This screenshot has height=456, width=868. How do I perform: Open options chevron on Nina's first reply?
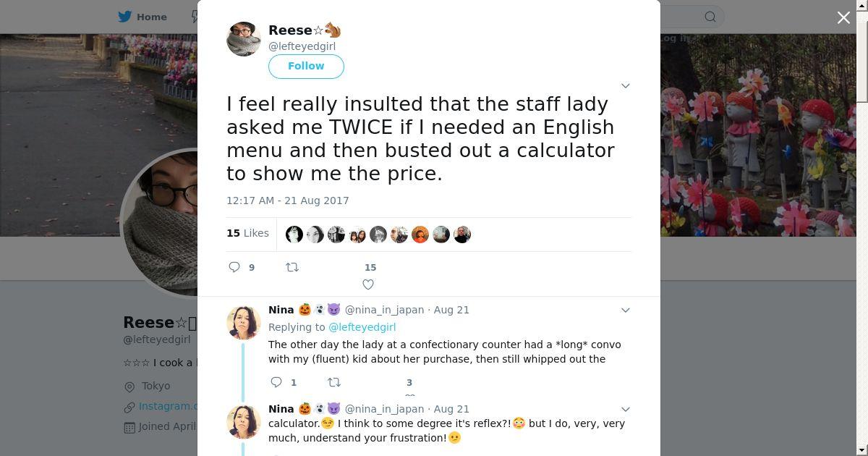click(x=626, y=310)
